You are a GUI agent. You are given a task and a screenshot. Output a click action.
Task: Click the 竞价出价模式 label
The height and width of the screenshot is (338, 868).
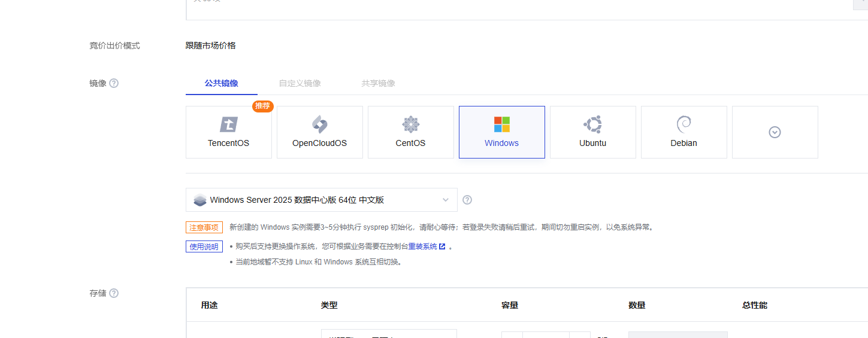[x=115, y=45]
